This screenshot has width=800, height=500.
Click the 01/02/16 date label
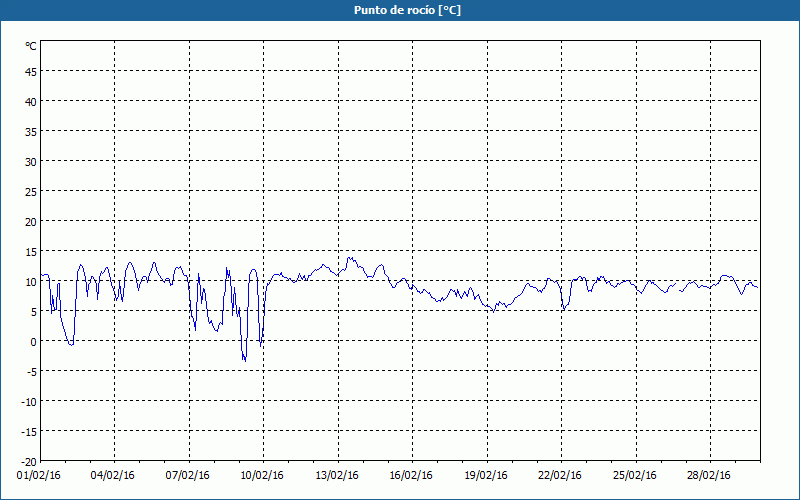pyautogui.click(x=38, y=476)
